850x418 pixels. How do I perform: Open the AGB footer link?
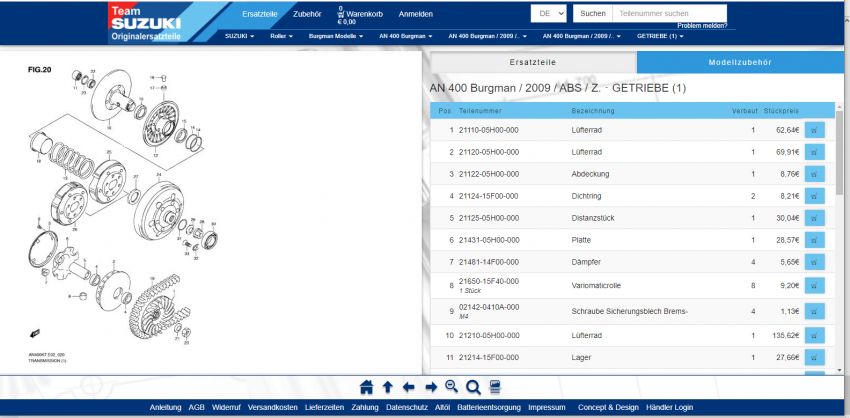[196, 407]
